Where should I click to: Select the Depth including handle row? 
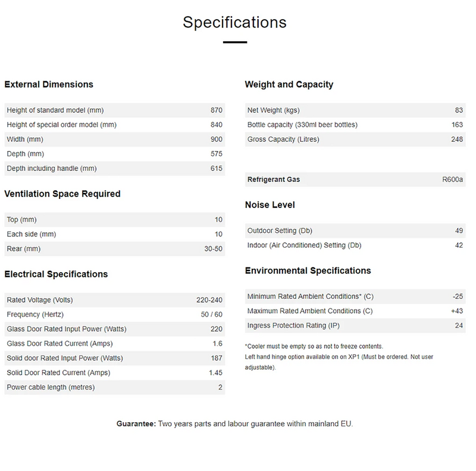coord(114,169)
